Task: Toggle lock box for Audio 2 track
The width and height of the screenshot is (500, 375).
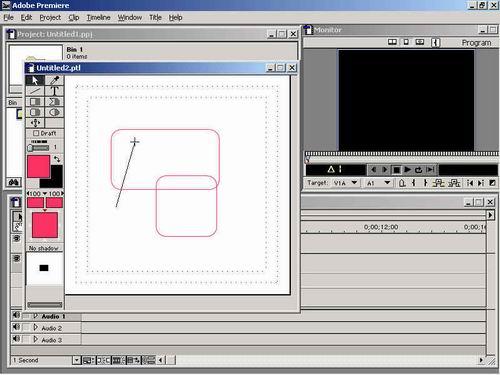Action: pos(26,328)
